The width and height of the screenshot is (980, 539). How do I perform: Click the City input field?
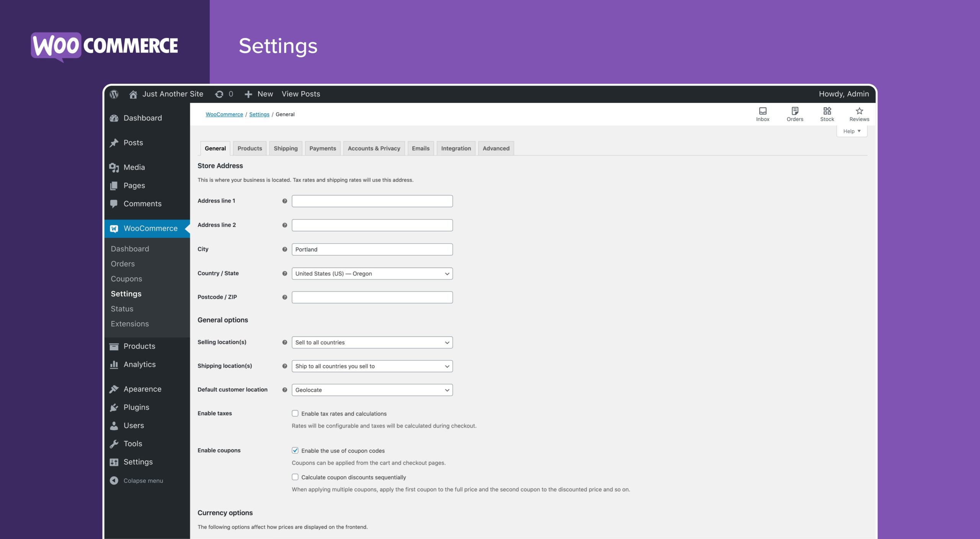click(372, 249)
